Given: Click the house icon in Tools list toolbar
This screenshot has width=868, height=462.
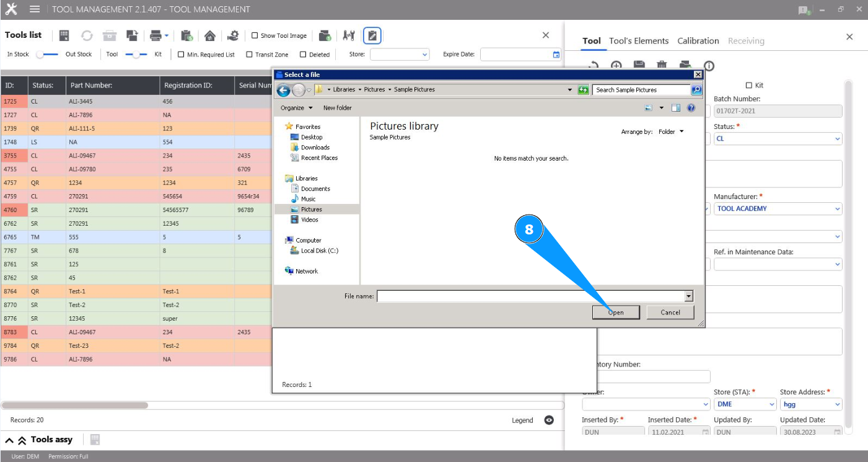Looking at the screenshot, I should click(210, 36).
